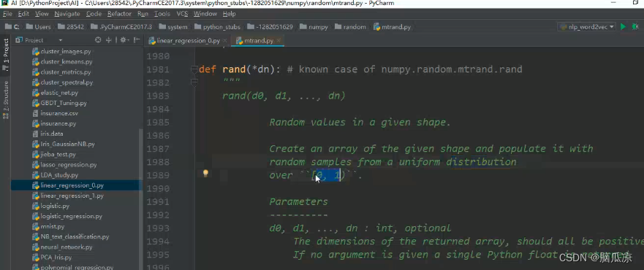Screen dimensions: 644x270
Task: Select lasso_regression.py in the project tree
Action: click(64, 165)
